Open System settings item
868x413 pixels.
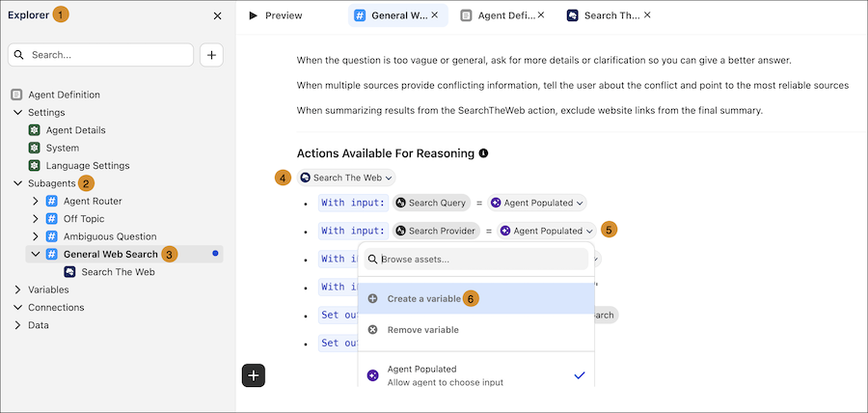[63, 148]
